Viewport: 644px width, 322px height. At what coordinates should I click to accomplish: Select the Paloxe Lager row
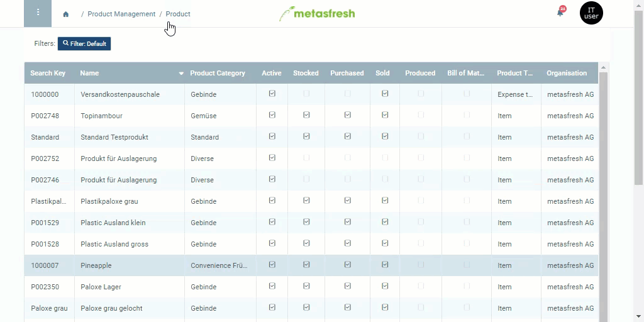[x=311, y=287]
